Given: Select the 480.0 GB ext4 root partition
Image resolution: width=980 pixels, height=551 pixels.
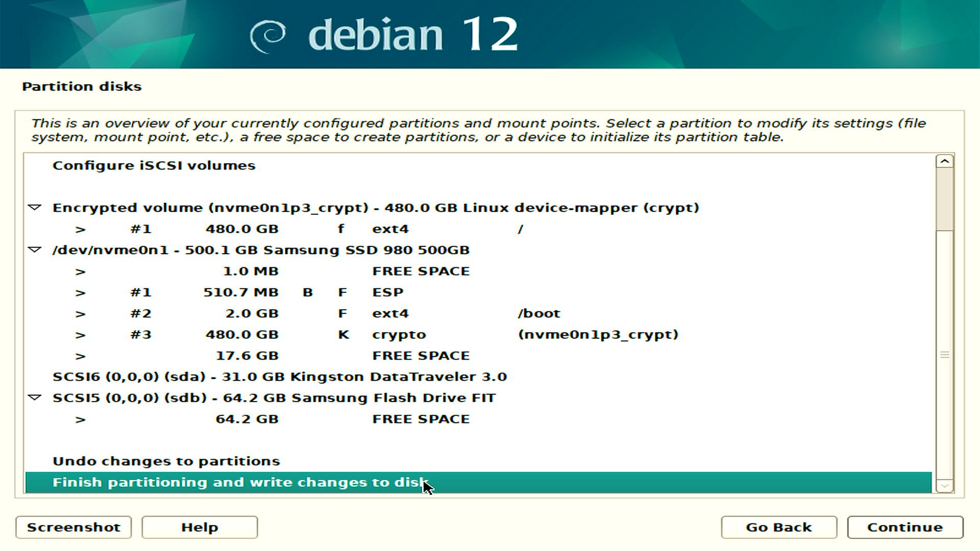Looking at the screenshot, I should pyautogui.click(x=478, y=229).
